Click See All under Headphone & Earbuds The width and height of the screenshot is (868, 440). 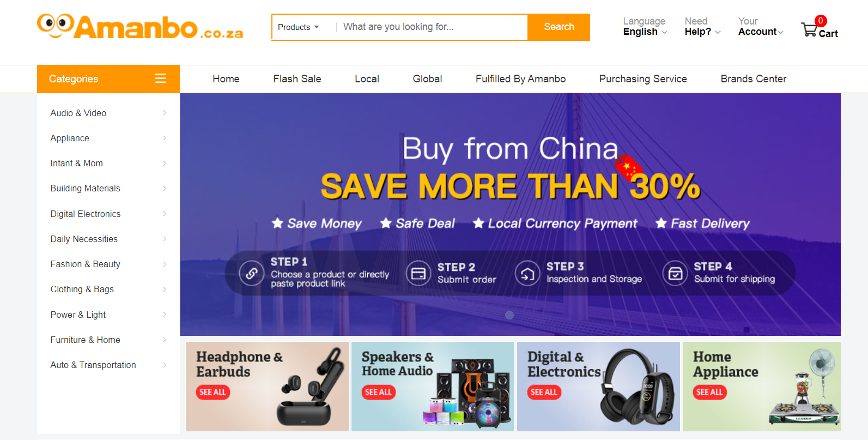point(213,392)
